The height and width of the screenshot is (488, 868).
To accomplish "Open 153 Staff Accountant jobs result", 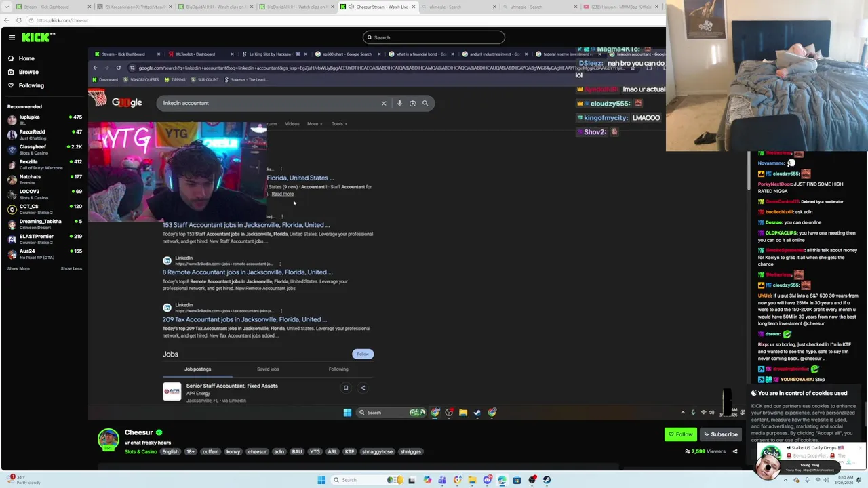I will [246, 225].
